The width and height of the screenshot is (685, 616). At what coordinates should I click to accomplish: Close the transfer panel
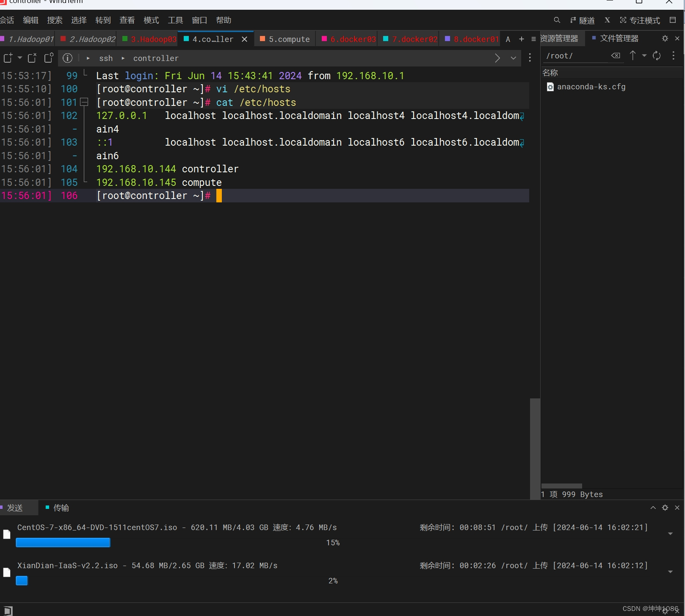tap(677, 508)
